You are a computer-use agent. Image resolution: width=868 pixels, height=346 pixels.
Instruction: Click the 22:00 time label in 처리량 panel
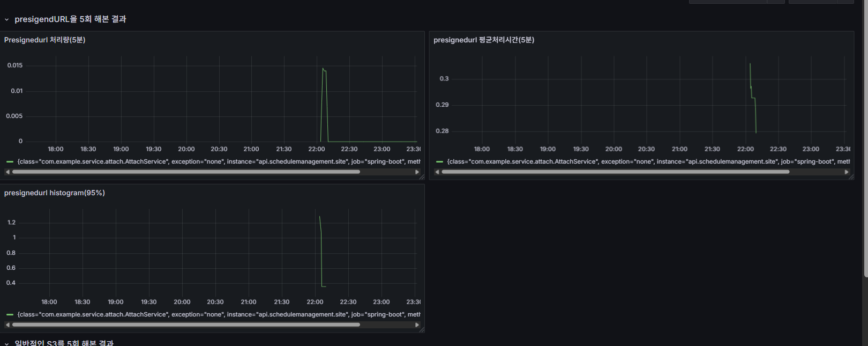317,149
